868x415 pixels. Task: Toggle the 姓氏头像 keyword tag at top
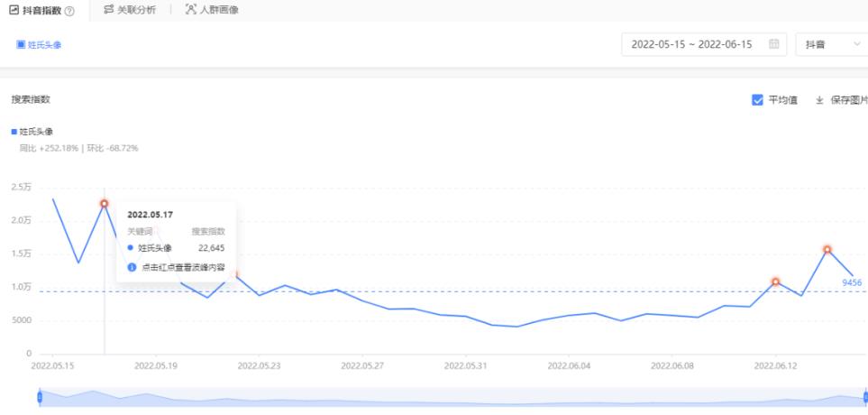click(x=38, y=45)
